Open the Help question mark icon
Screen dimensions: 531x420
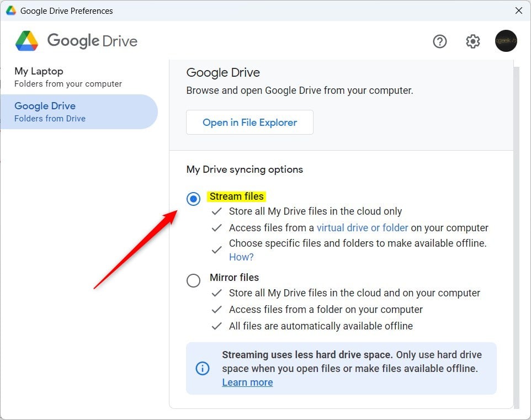click(x=439, y=41)
